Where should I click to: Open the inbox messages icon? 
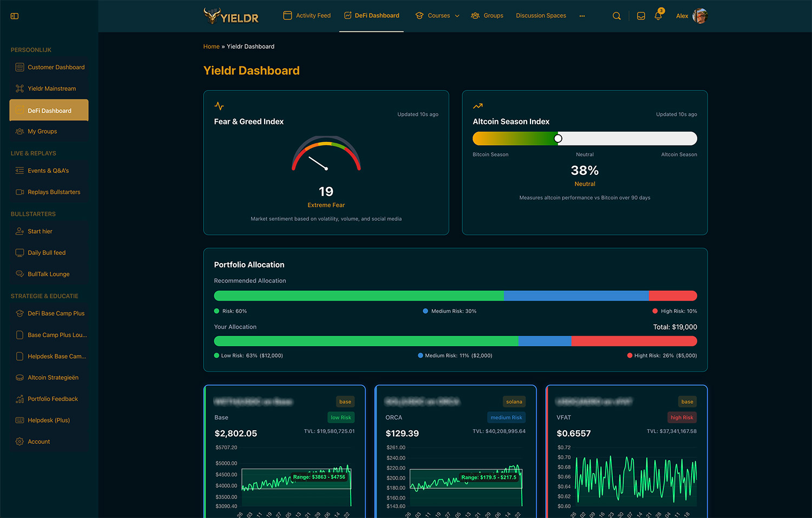[641, 16]
